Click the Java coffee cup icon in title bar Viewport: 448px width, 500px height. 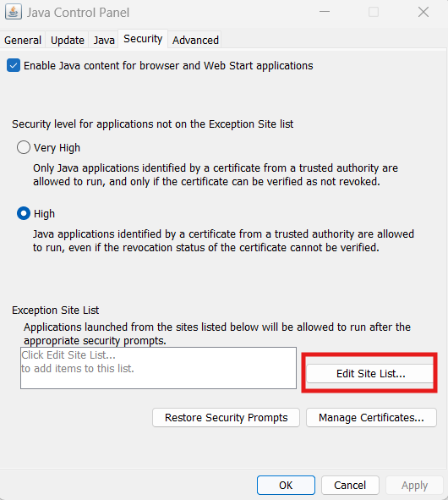tap(14, 12)
